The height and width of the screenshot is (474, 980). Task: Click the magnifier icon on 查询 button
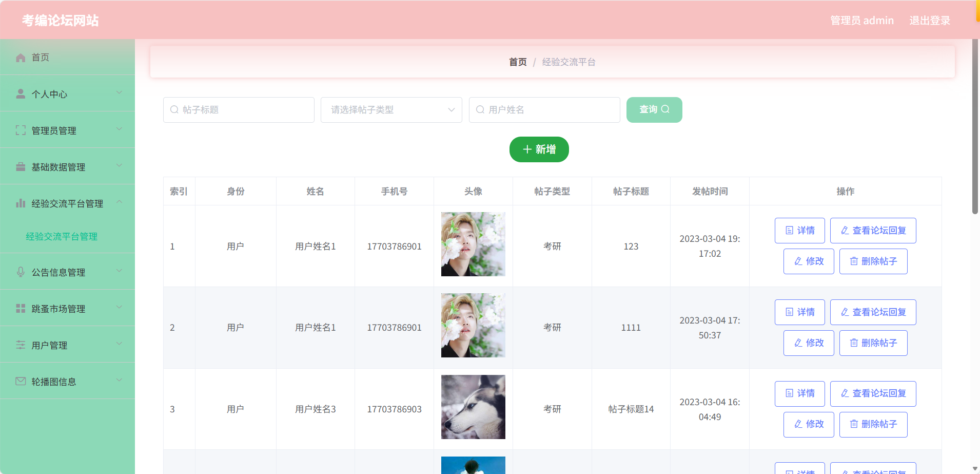tap(665, 109)
